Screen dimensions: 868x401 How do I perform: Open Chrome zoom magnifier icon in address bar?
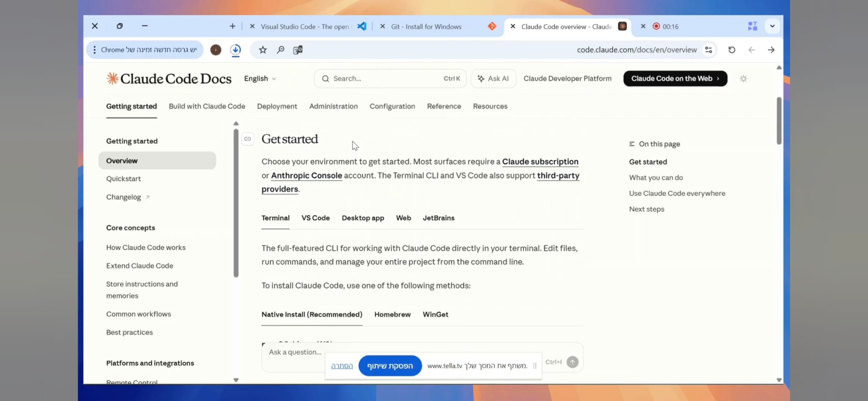[x=281, y=50]
